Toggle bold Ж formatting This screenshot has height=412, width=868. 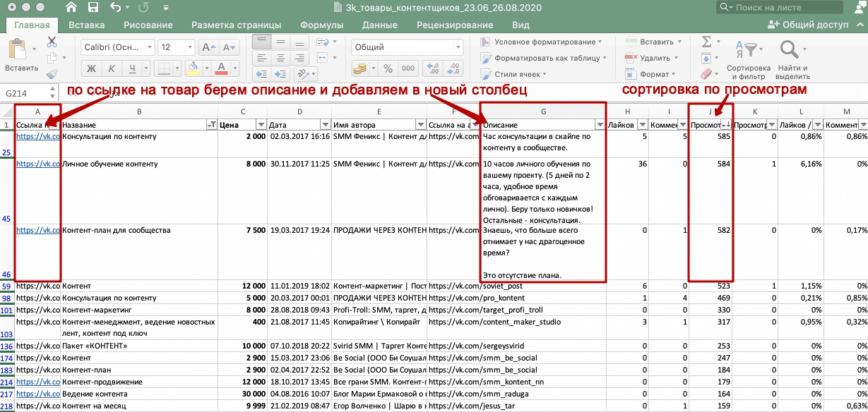(91, 68)
